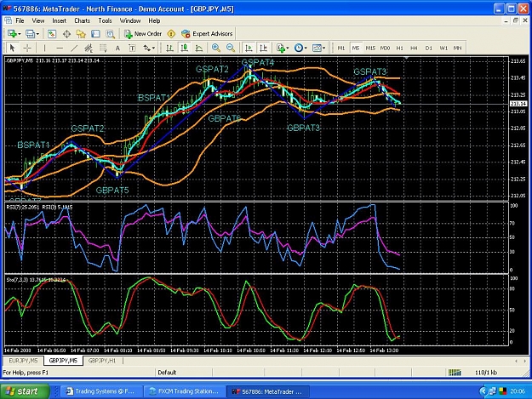Zoom out on the chart
Image resolution: width=532 pixels, height=399 pixels.
pos(231,48)
